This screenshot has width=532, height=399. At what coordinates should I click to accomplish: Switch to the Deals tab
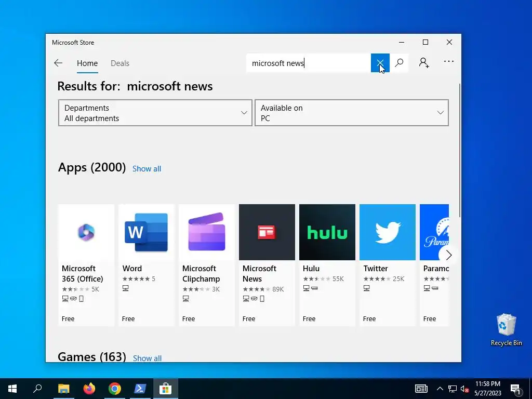120,63
